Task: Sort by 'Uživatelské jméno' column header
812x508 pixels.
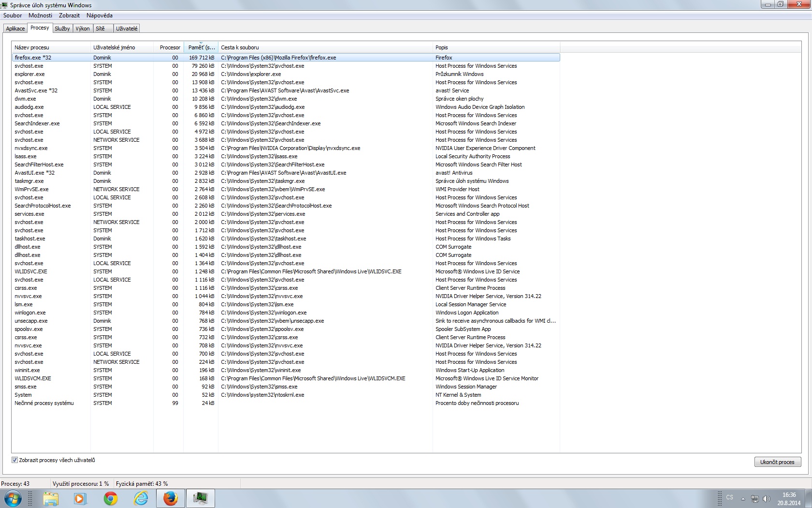Action: coord(122,47)
